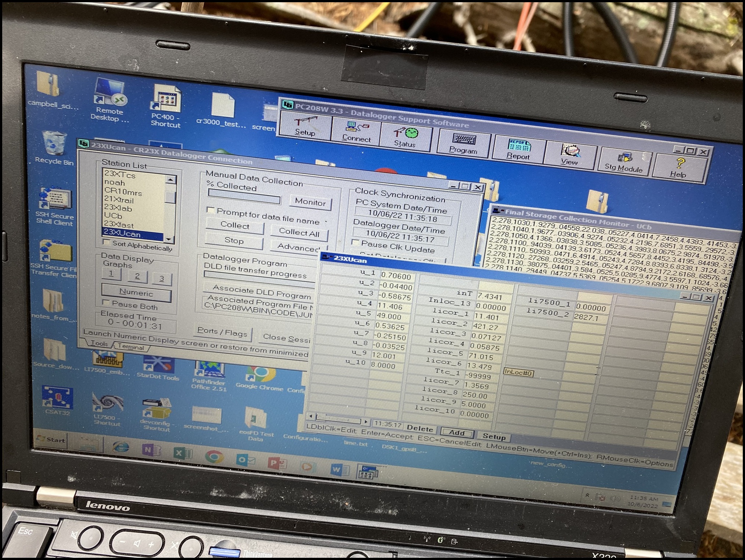Click Station List scroll up arrow
745x560 pixels.
(170, 180)
